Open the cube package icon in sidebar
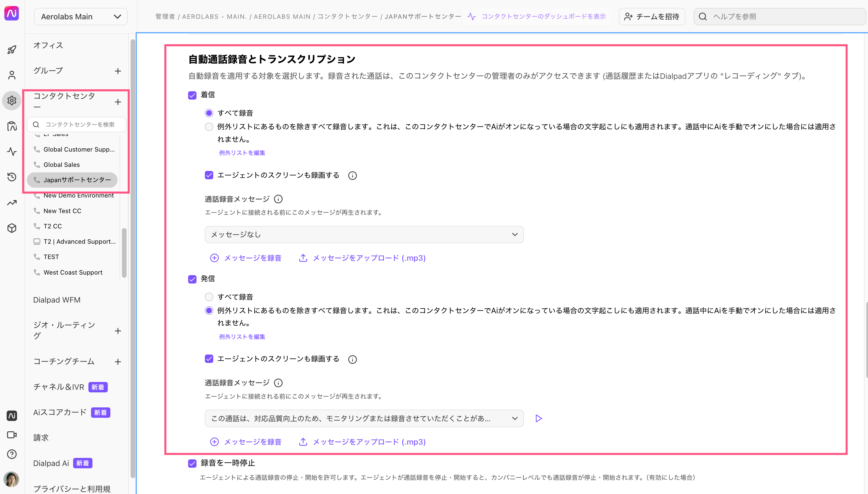Screen dimensions: 868x494 pyautogui.click(x=12, y=228)
